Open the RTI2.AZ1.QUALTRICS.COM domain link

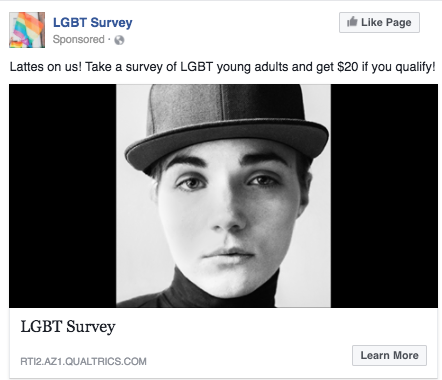tap(83, 361)
